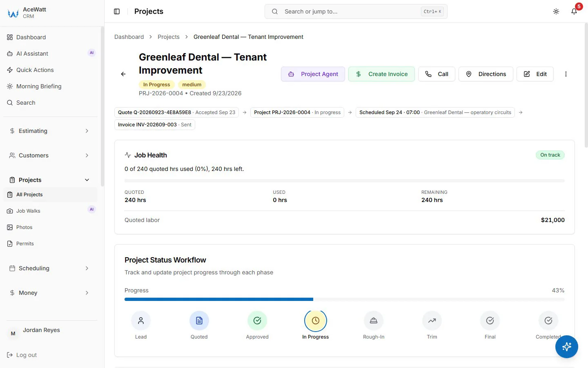This screenshot has width=588, height=368.
Task: Get Directions to the project
Action: tap(486, 74)
